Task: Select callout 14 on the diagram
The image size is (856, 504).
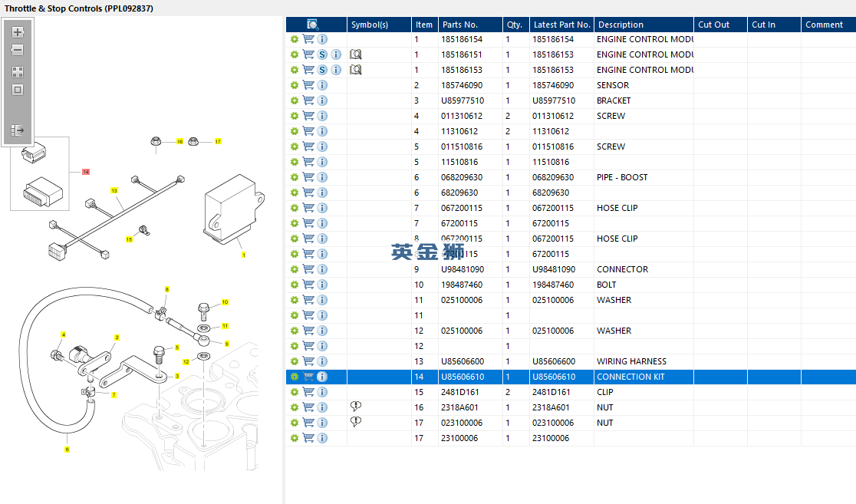Action: coord(86,172)
